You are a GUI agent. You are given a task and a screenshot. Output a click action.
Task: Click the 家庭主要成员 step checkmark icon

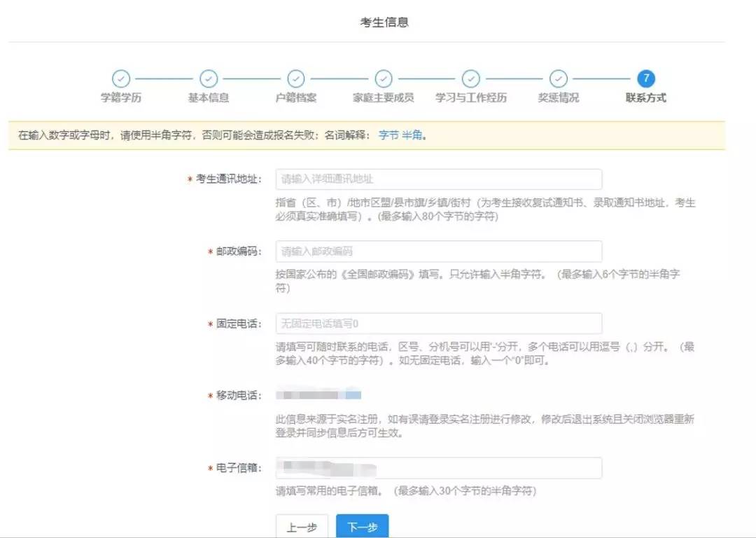pyautogui.click(x=384, y=78)
